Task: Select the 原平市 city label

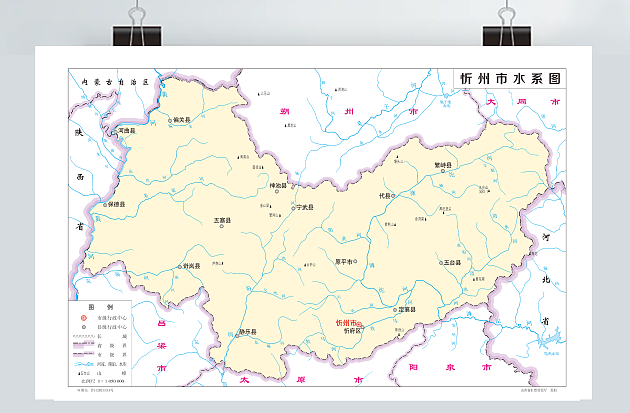Action: click(344, 262)
